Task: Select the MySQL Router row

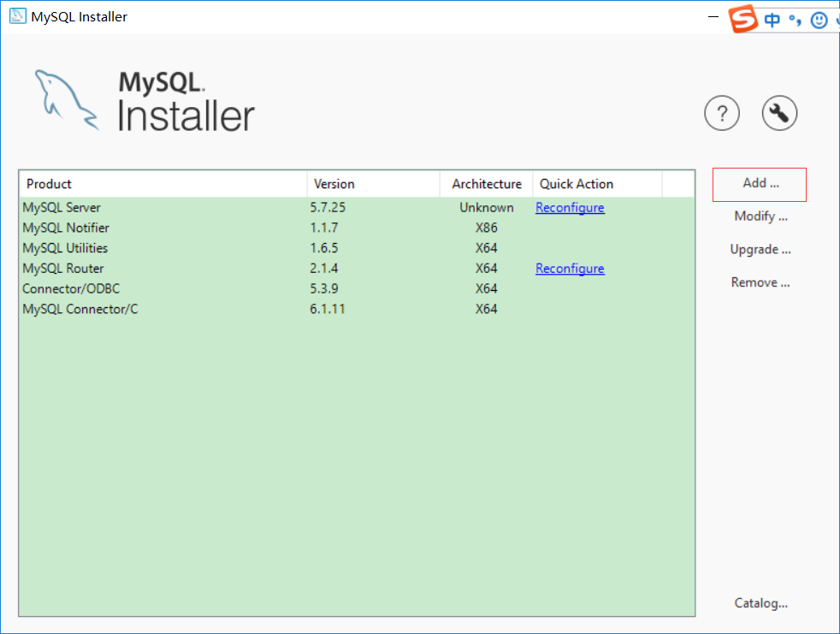Action: click(x=357, y=269)
